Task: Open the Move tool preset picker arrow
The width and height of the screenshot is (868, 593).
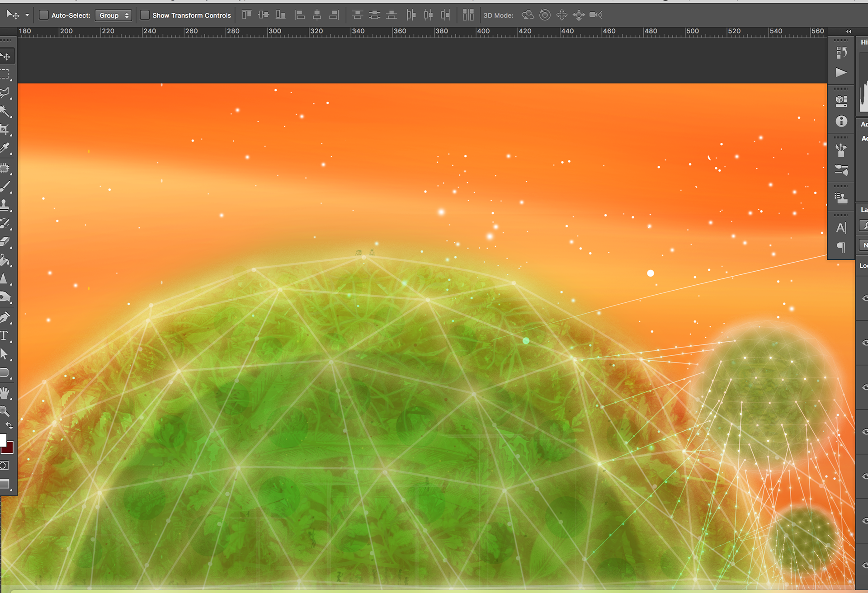Action: pos(27,15)
